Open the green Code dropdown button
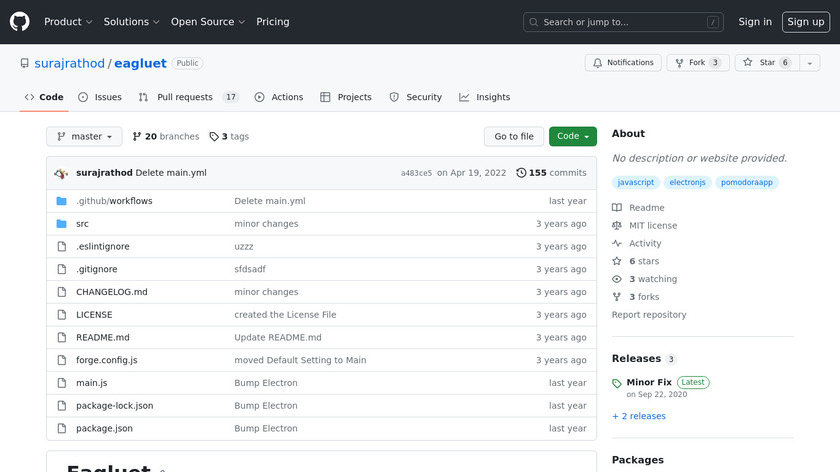840x472 pixels. coord(572,137)
